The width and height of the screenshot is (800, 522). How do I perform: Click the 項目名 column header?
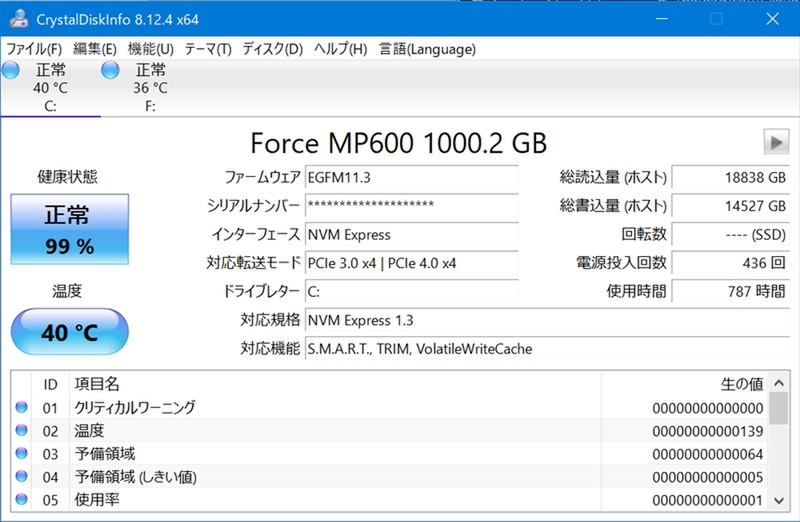click(x=335, y=384)
